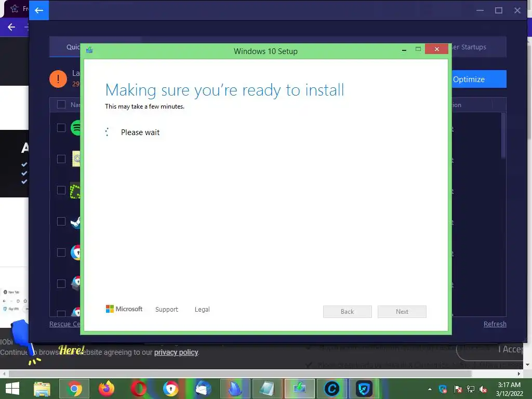Click the Windows Defender tray icon

coord(443,389)
